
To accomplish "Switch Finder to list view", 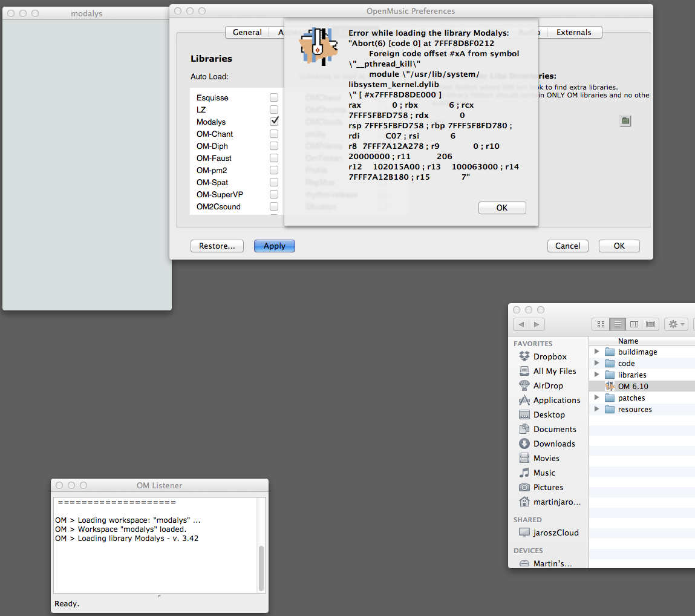I will click(618, 324).
